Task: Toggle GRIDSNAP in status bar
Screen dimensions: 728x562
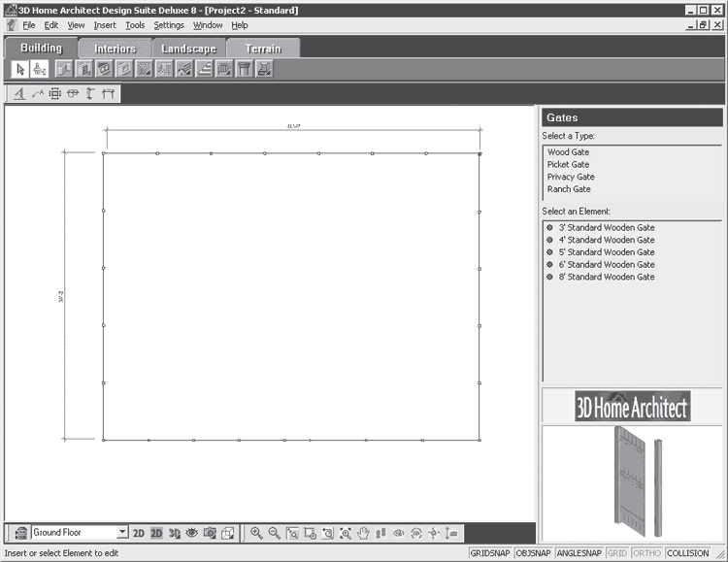Action: coord(490,553)
